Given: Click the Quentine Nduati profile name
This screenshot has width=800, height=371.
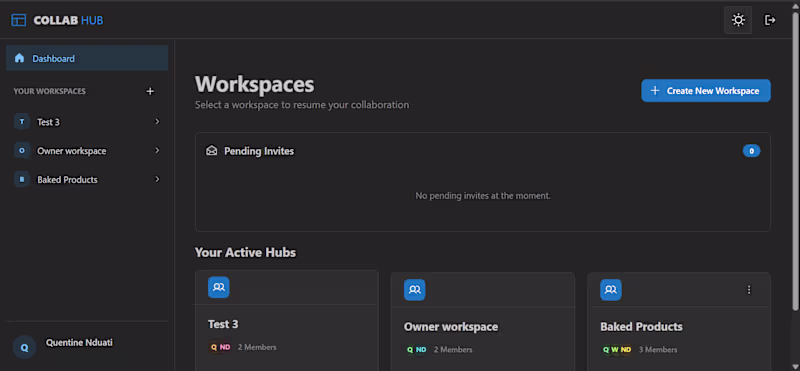Looking at the screenshot, I should tap(79, 342).
